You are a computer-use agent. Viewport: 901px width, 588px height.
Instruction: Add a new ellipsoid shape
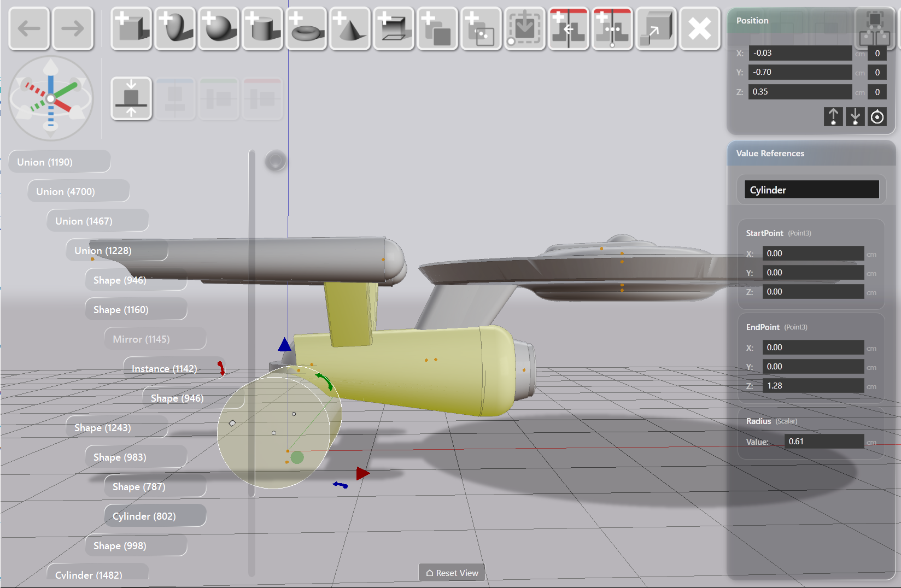click(x=175, y=28)
